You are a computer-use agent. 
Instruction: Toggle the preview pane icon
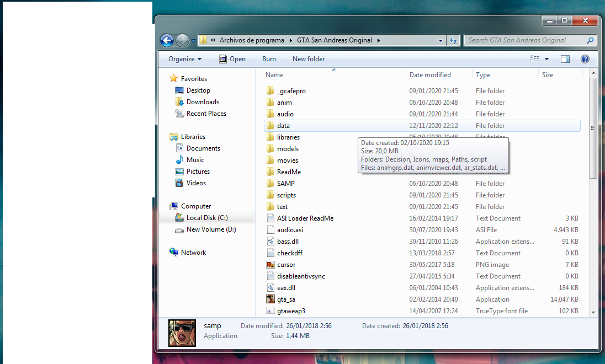(x=565, y=59)
